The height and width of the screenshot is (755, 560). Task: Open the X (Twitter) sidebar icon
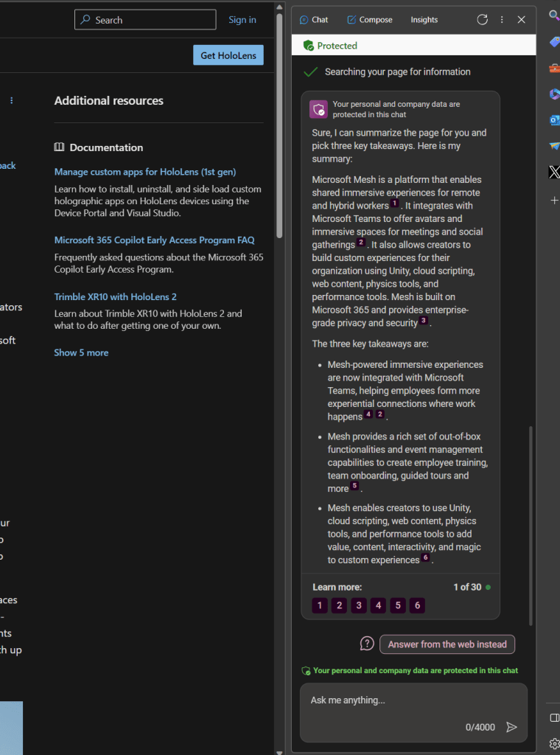554,173
